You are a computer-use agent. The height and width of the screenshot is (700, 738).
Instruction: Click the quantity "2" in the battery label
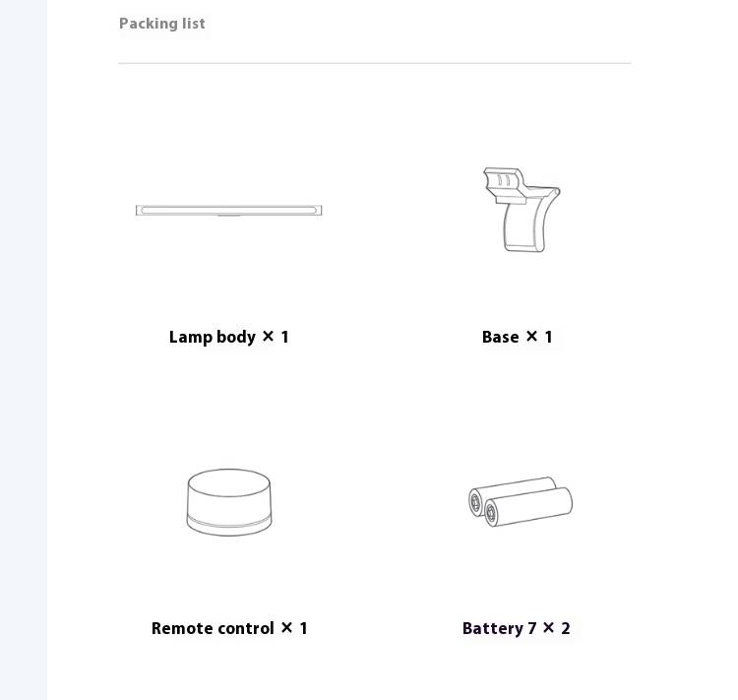(565, 628)
